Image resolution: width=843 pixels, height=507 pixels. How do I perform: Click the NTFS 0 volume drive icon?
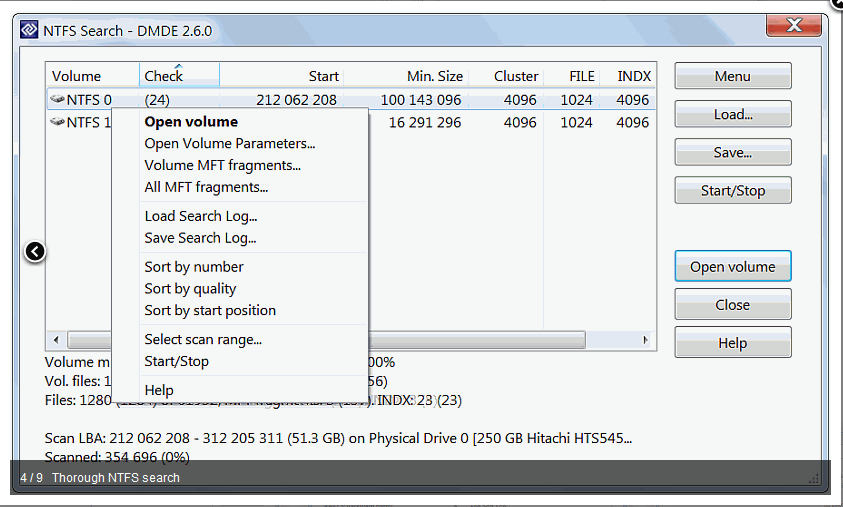pos(57,99)
